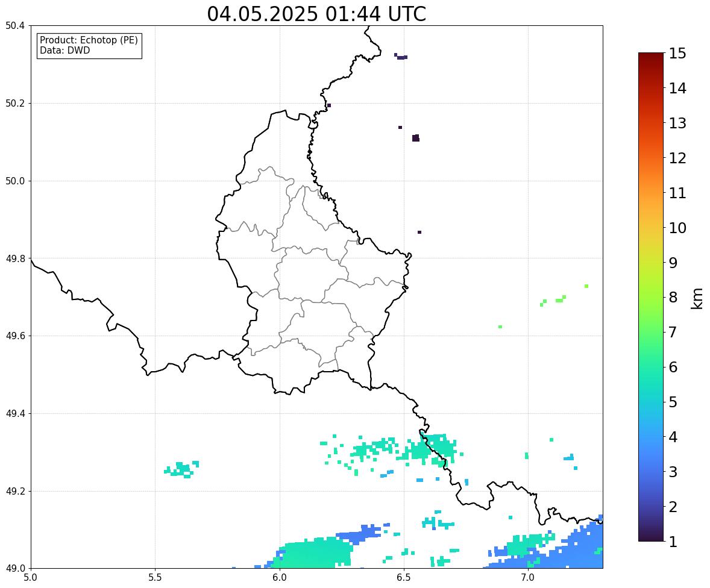
Task: Click the longitude axis label 7.0
Action: point(528,578)
